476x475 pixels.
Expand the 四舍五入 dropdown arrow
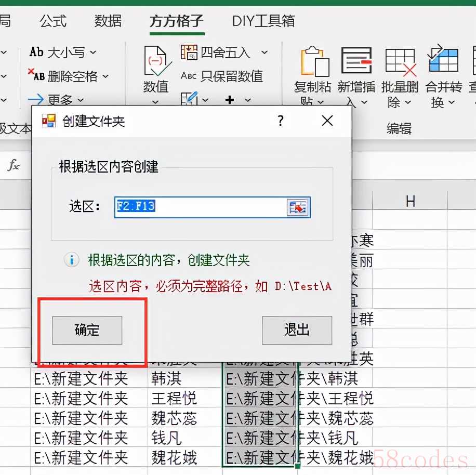tap(264, 52)
